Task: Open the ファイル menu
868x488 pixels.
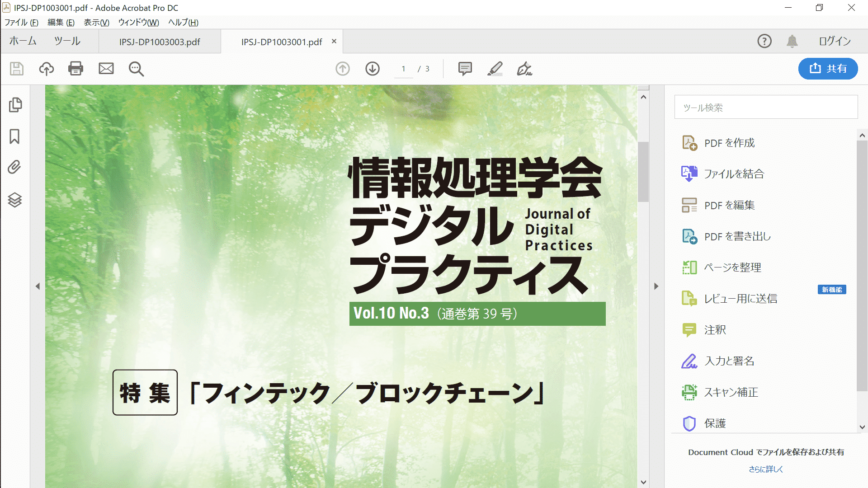Action: point(21,23)
